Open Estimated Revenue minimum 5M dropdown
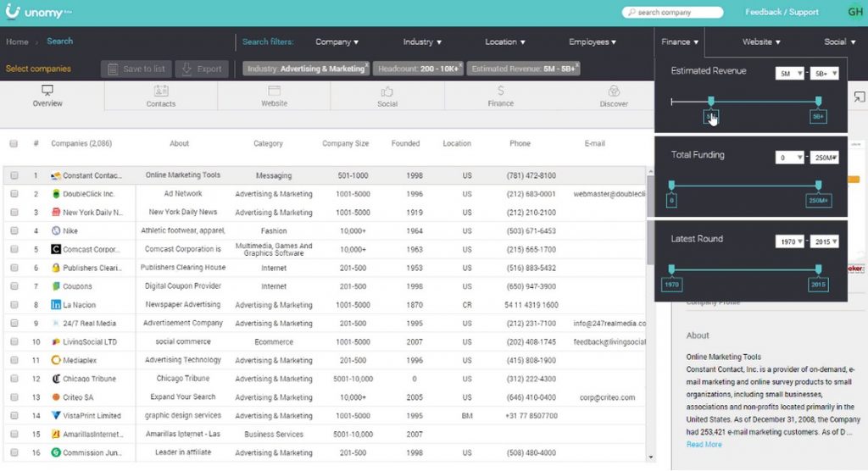 789,73
